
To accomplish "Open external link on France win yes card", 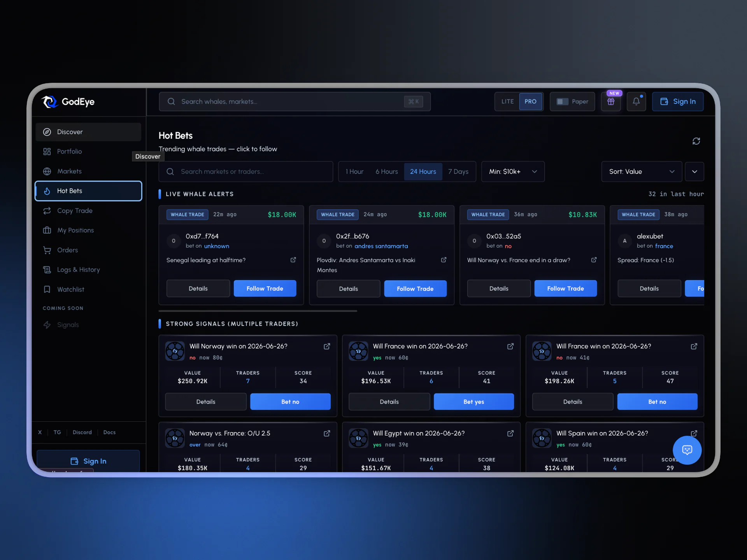I will click(x=510, y=346).
